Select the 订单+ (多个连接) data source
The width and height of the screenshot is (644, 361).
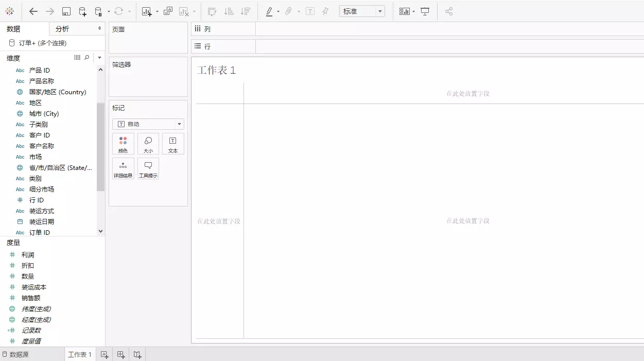43,43
